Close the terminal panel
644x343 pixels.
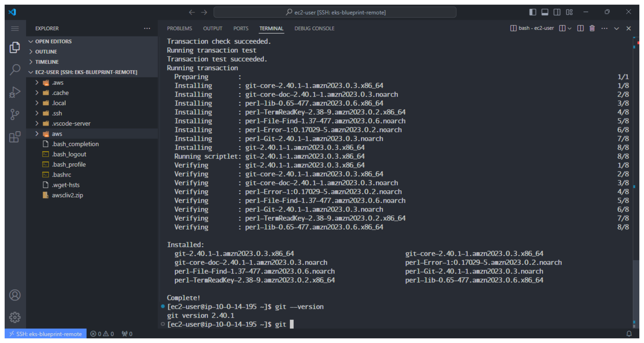tap(629, 29)
